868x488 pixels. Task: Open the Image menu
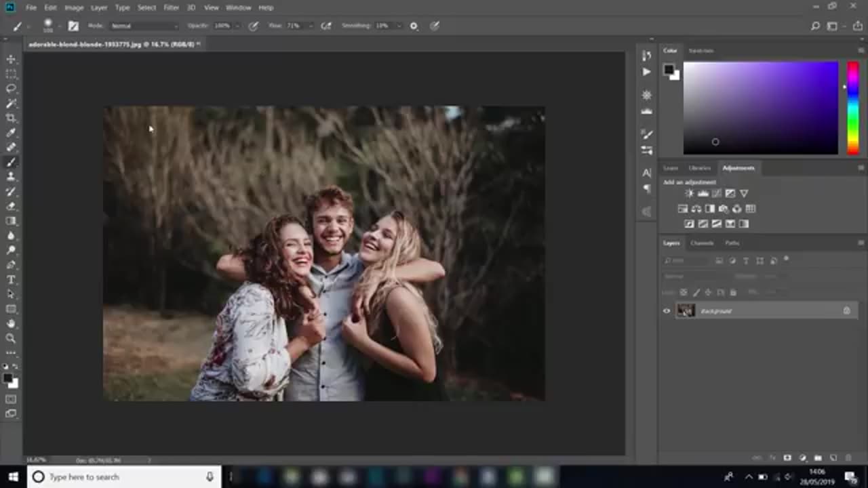click(x=74, y=7)
